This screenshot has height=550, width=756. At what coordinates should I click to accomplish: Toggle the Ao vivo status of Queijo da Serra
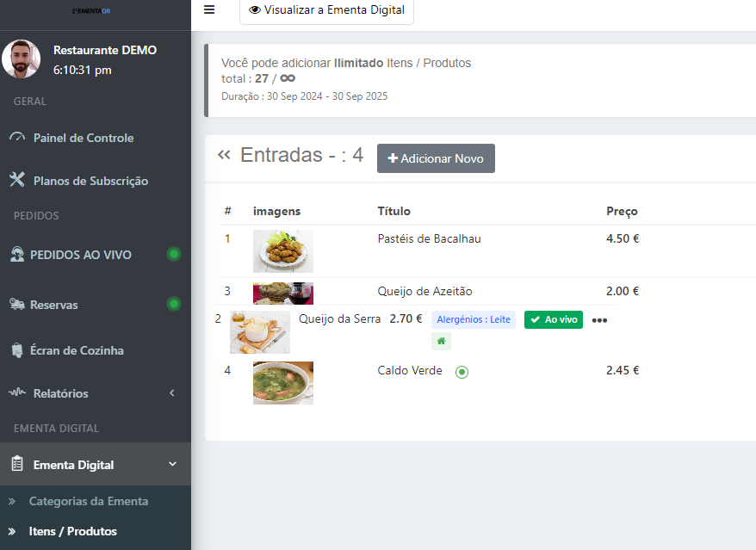pos(553,319)
